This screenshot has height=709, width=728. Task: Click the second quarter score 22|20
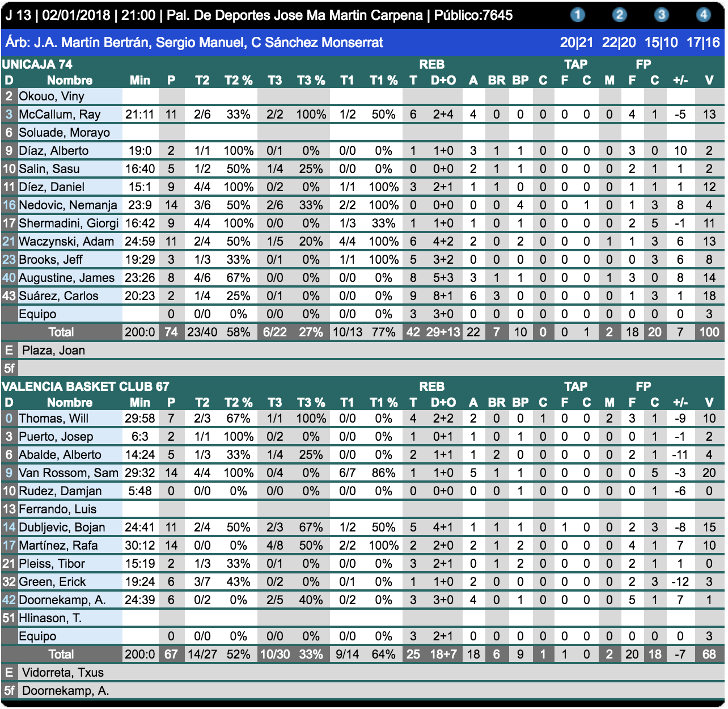(619, 43)
